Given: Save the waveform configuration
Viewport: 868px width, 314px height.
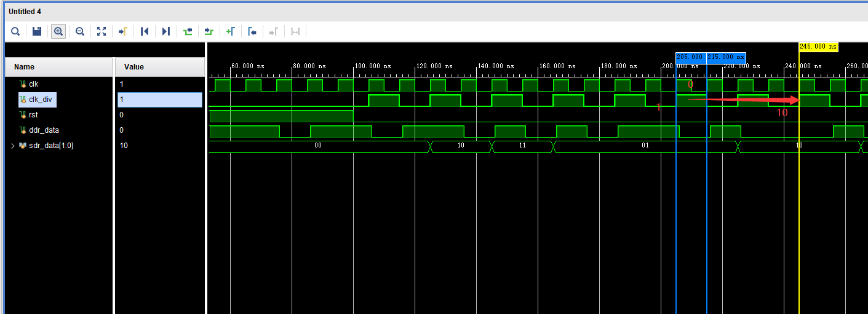Looking at the screenshot, I should point(37,31).
